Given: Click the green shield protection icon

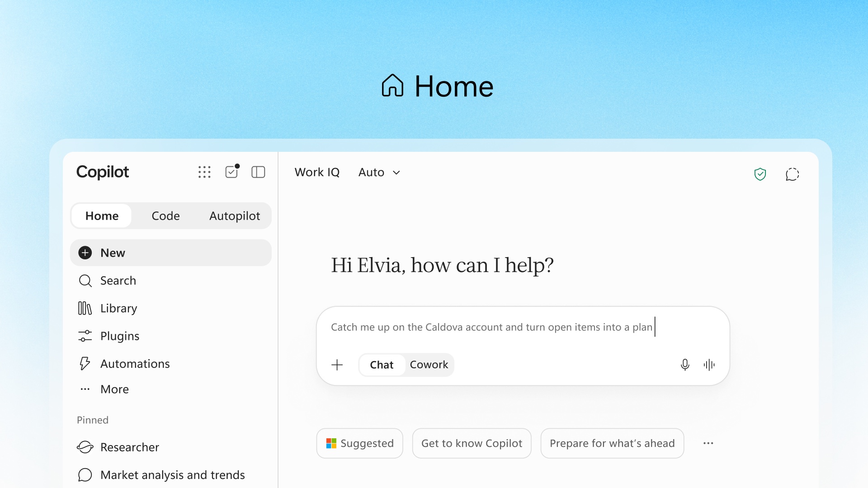Looking at the screenshot, I should (760, 174).
